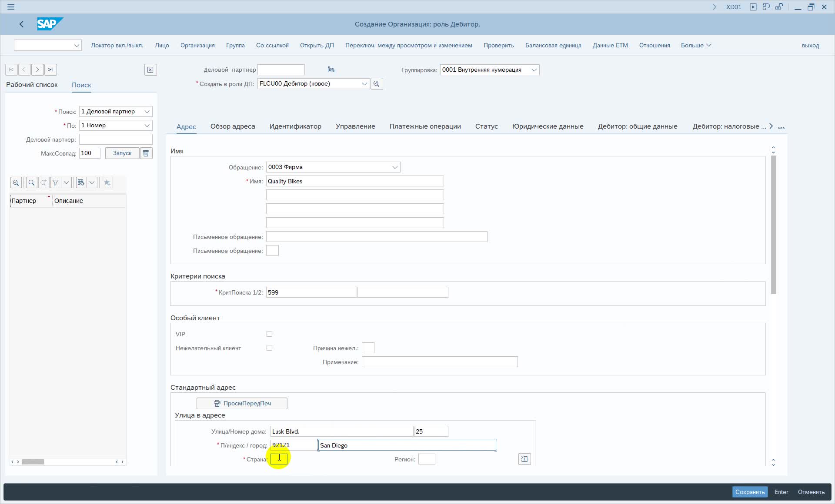Click the Сохранить button
Viewport: 835px width, 504px height.
(x=750, y=492)
